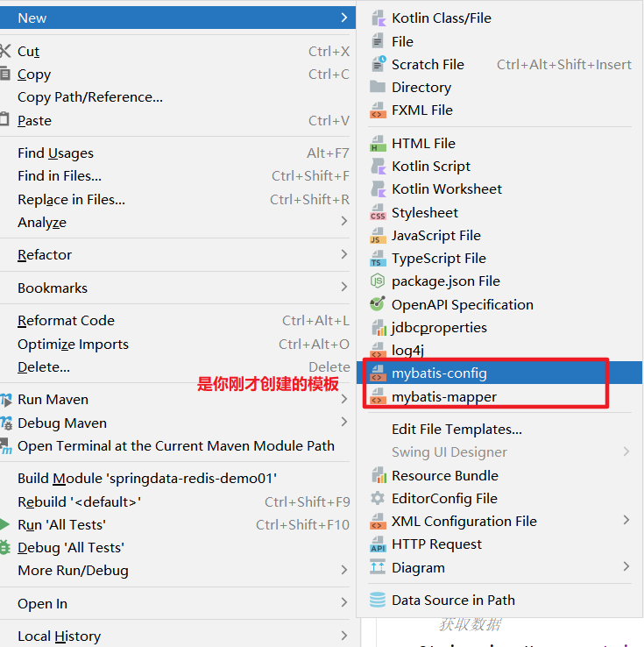Select Paste from the context menu
The width and height of the screenshot is (644, 647).
[178, 120]
